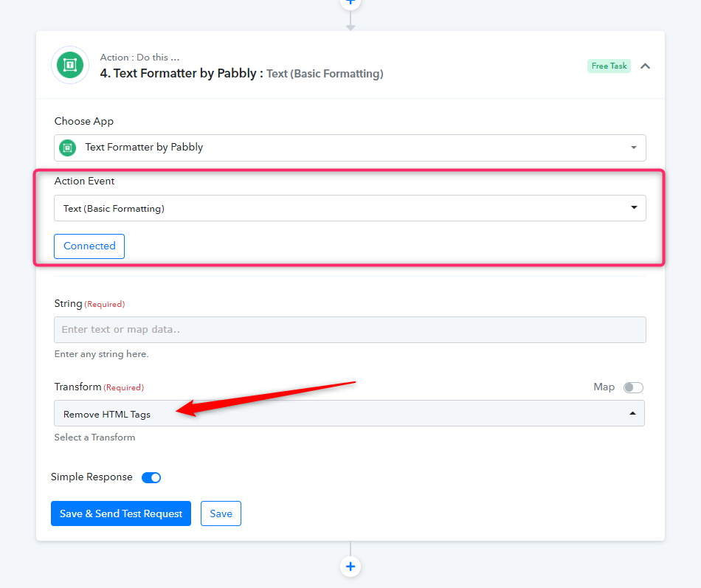Focus the String input field

(x=350, y=330)
